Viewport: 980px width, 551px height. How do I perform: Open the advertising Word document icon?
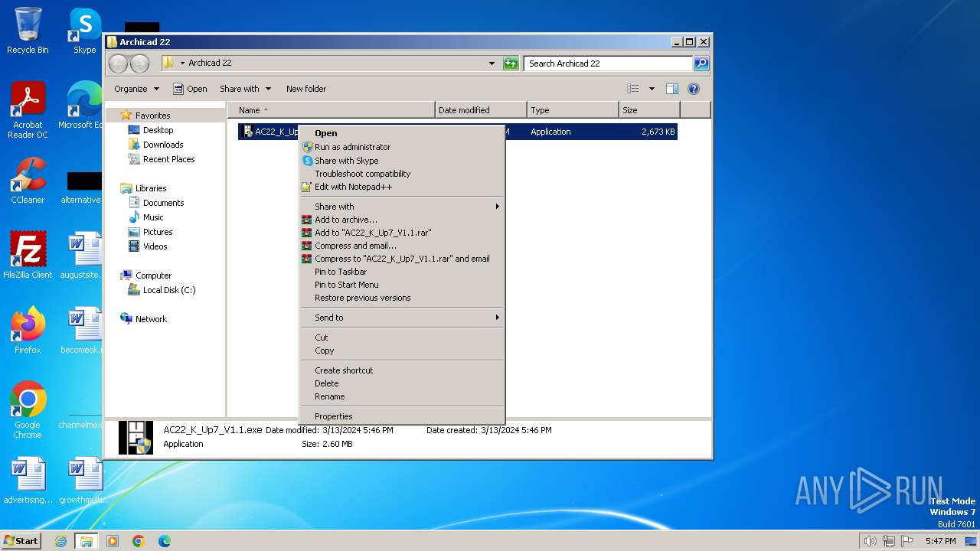click(28, 481)
